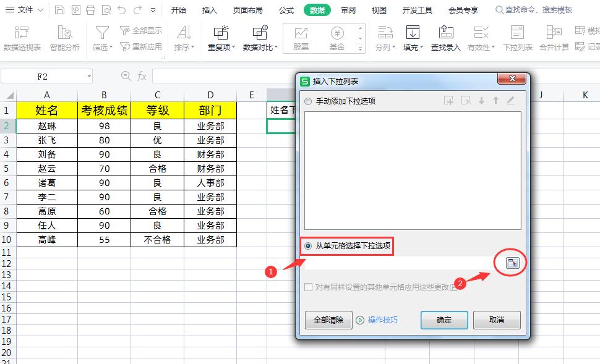Screen dimensions: 600x364
Task: Click the 下拉列表 ribbon button
Action: [x=517, y=38]
